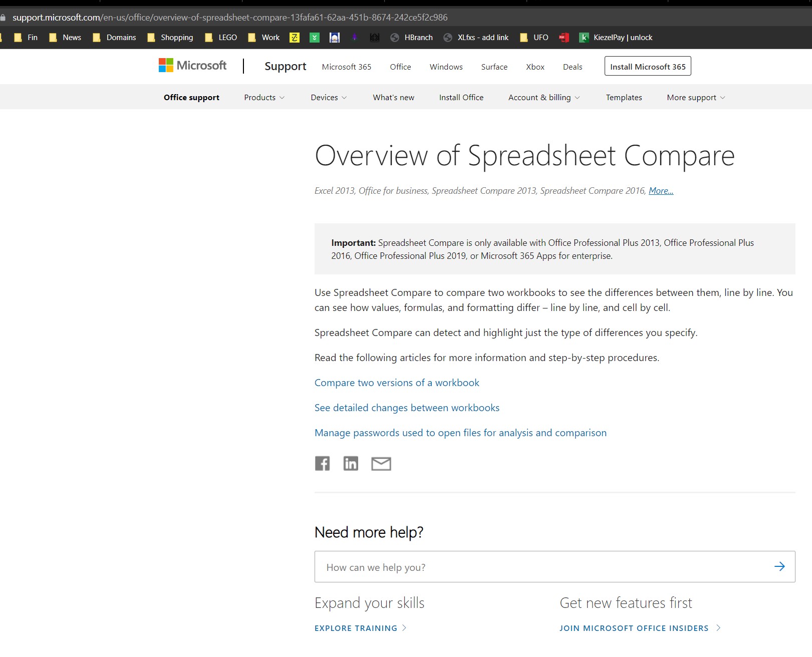812x657 pixels.
Task: Click Install Microsoft 365 button
Action: coord(648,66)
